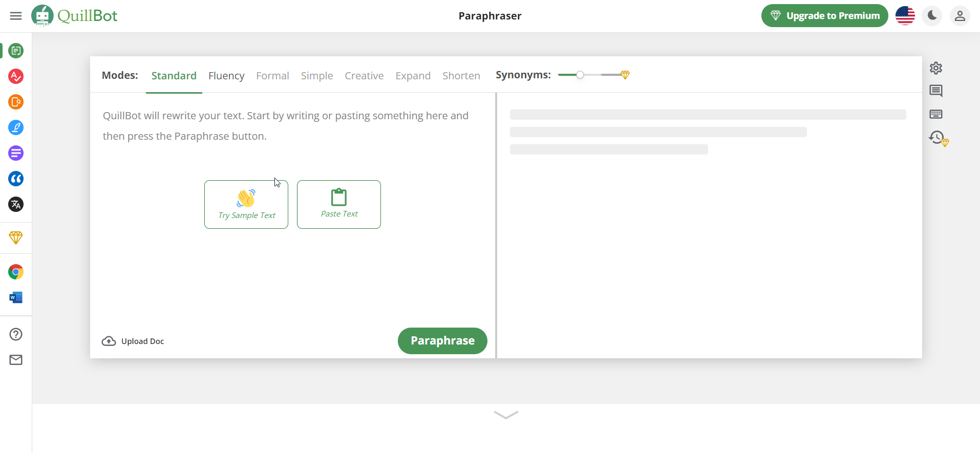Click the Paraphraser page title
Screen dimensions: 980x453
click(490, 16)
